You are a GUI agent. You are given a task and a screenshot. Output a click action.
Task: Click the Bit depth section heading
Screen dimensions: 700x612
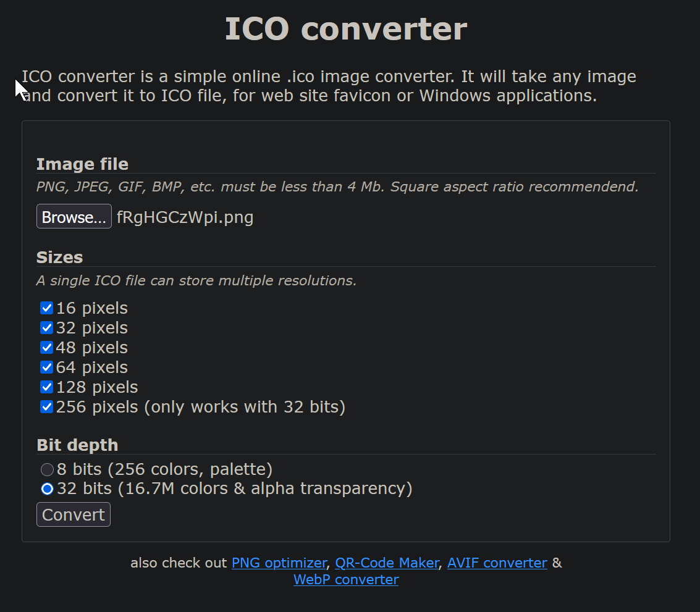[77, 445]
